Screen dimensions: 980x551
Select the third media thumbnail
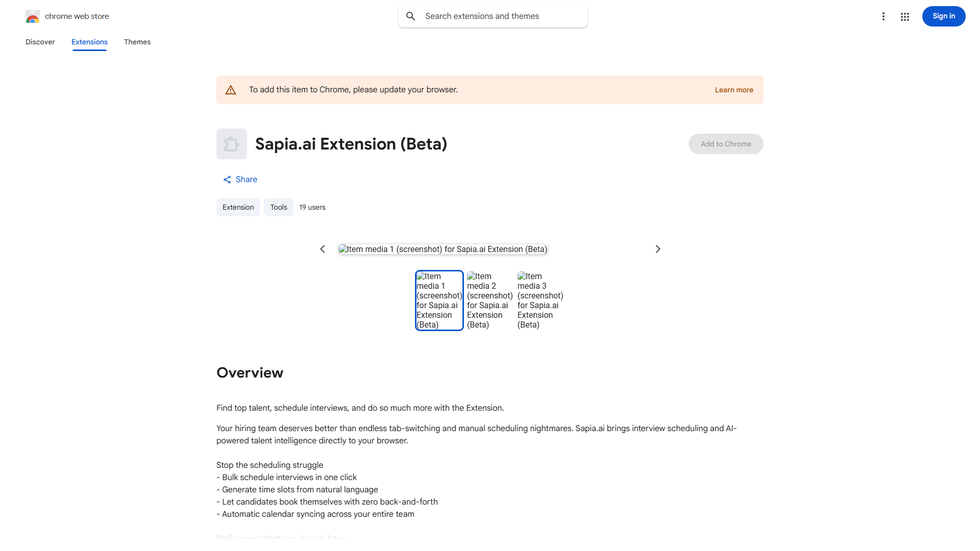coord(540,300)
